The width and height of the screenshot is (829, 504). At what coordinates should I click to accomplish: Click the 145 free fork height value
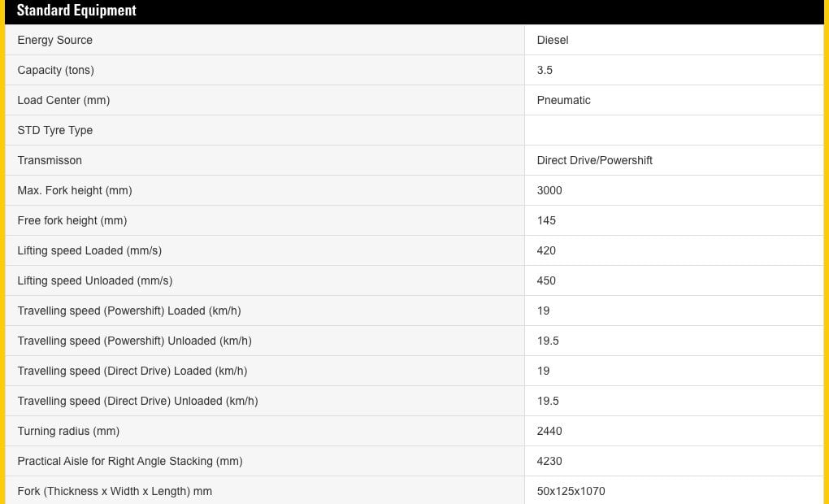pyautogui.click(x=546, y=220)
